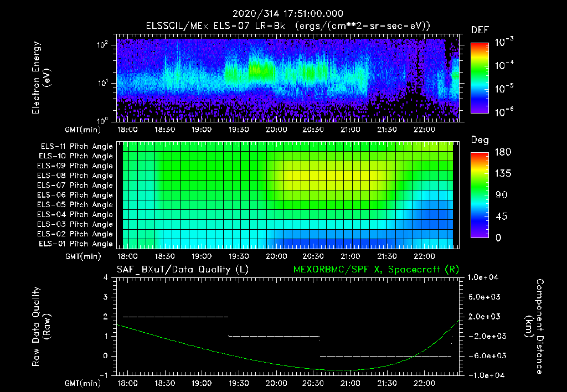Image resolution: width=567 pixels, height=392 pixels.
Task: Click the 3 tick on Raw Data Quality axis
Action: tap(105, 297)
